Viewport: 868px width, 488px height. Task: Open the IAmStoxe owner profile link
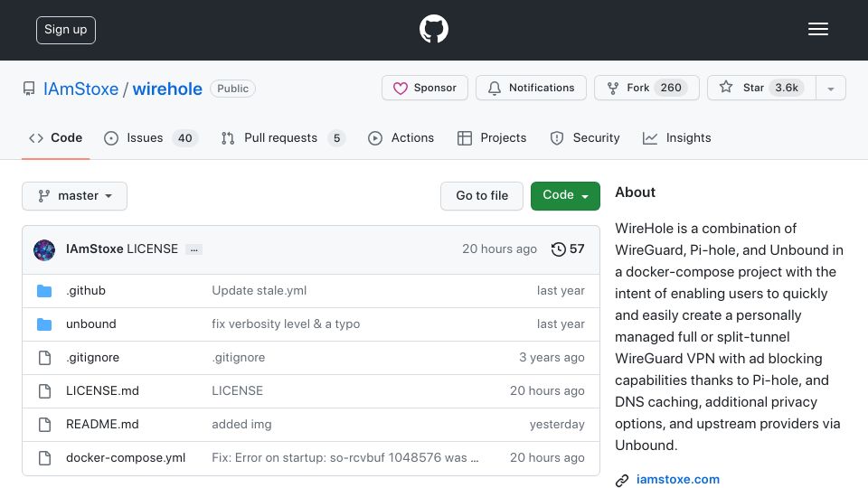(x=80, y=89)
